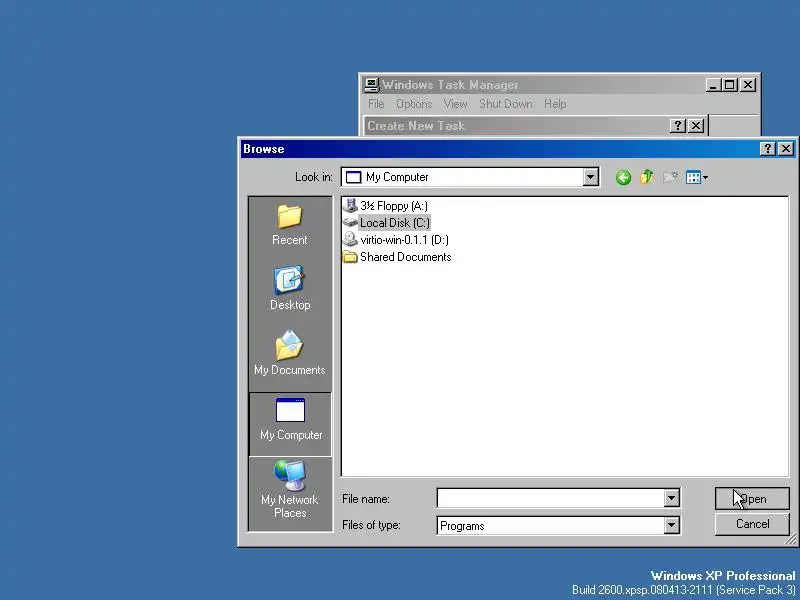Click the Create New Task help button

coord(677,126)
